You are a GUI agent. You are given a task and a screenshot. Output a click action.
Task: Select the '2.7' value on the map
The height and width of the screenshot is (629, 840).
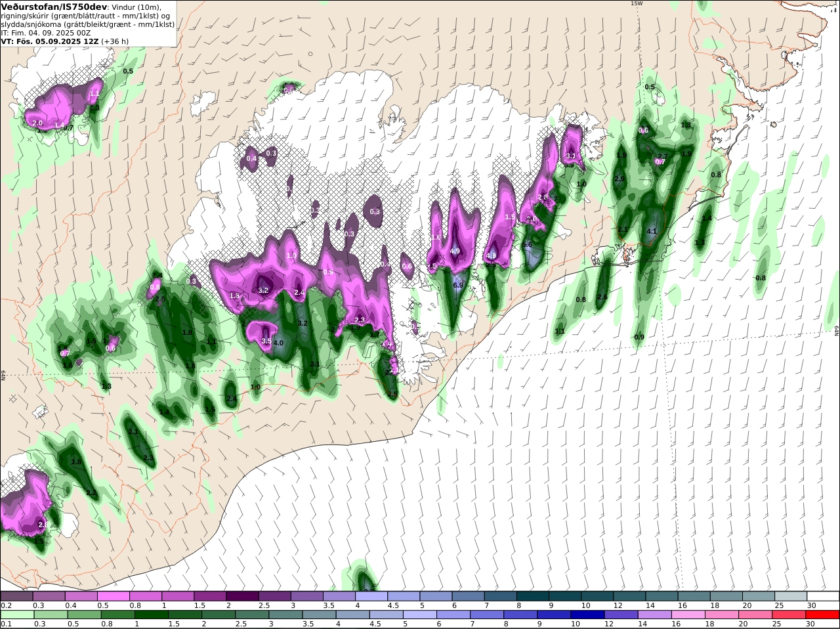coord(663,157)
